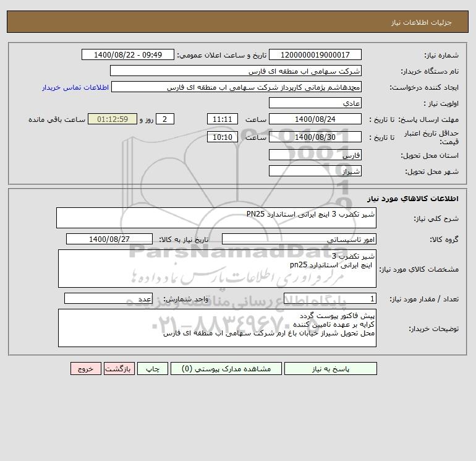Click general description box شیر تکضرب 3 اینچ PN25

(x=216, y=218)
